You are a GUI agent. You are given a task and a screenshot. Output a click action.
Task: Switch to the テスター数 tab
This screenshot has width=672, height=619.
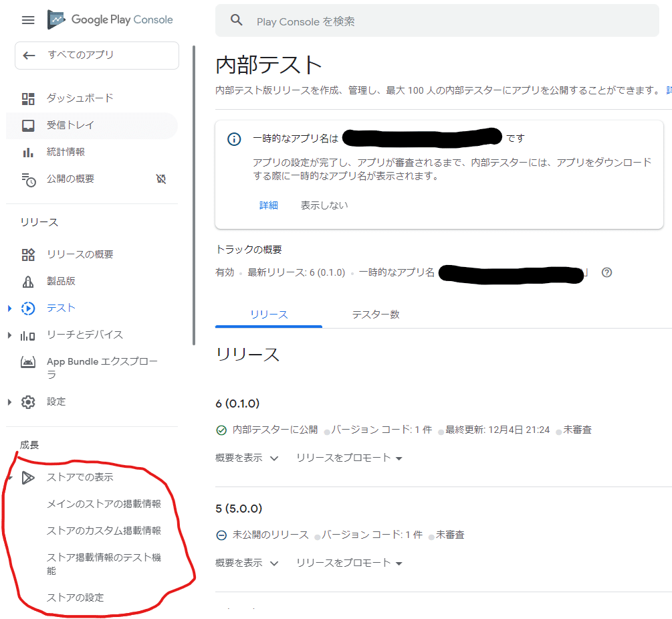(376, 315)
